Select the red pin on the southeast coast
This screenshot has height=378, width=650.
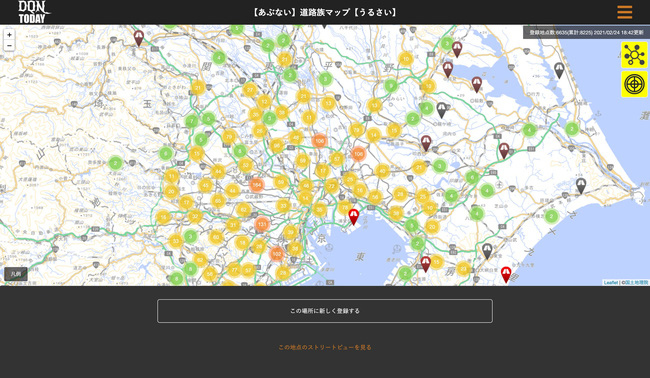[x=506, y=275]
